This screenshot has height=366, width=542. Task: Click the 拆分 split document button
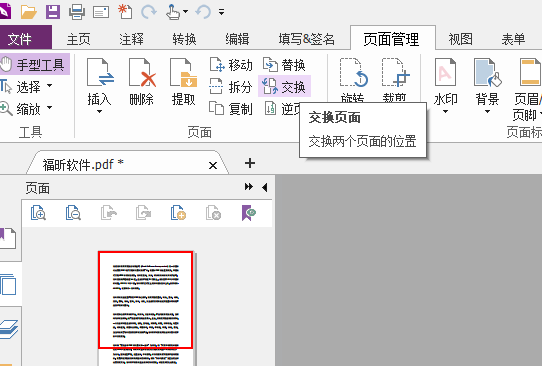click(231, 87)
